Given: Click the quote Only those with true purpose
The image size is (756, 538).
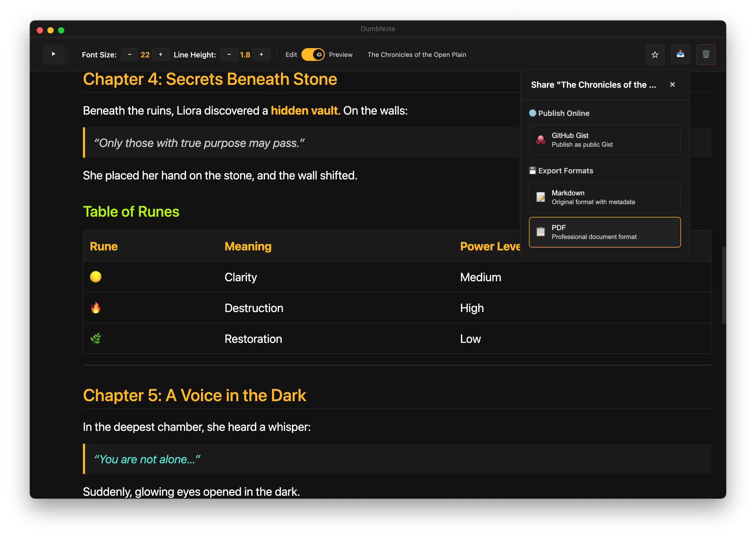Looking at the screenshot, I should click(x=199, y=143).
